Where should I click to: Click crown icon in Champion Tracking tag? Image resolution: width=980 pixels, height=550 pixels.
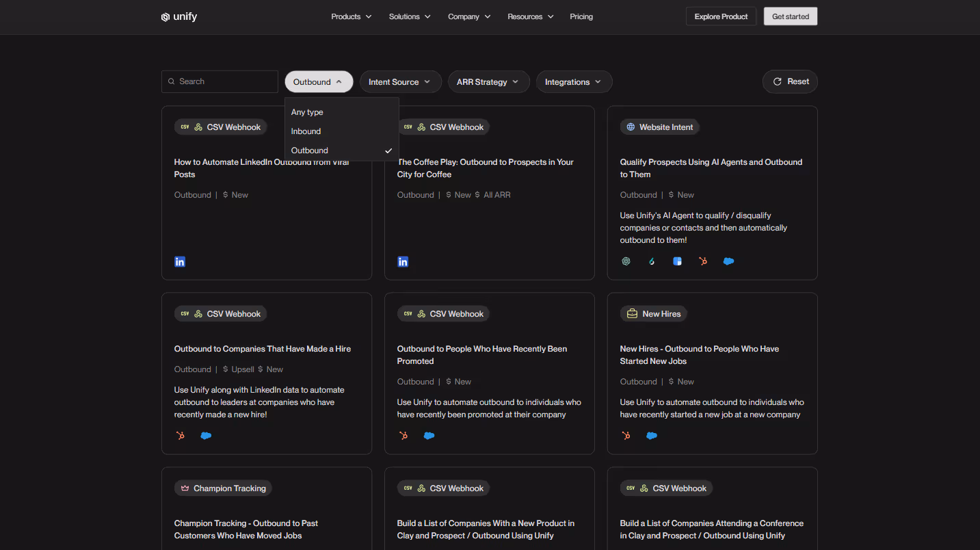tap(185, 488)
